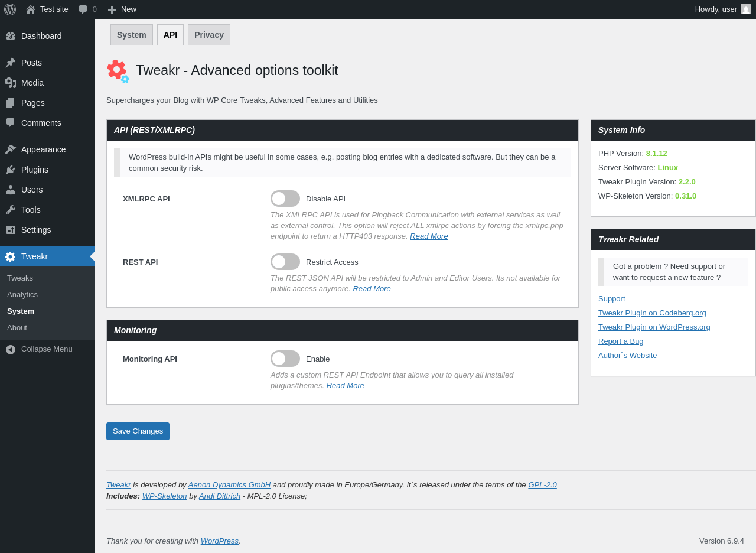Click the Plugins plug icon
The width and height of the screenshot is (756, 553).
click(11, 170)
